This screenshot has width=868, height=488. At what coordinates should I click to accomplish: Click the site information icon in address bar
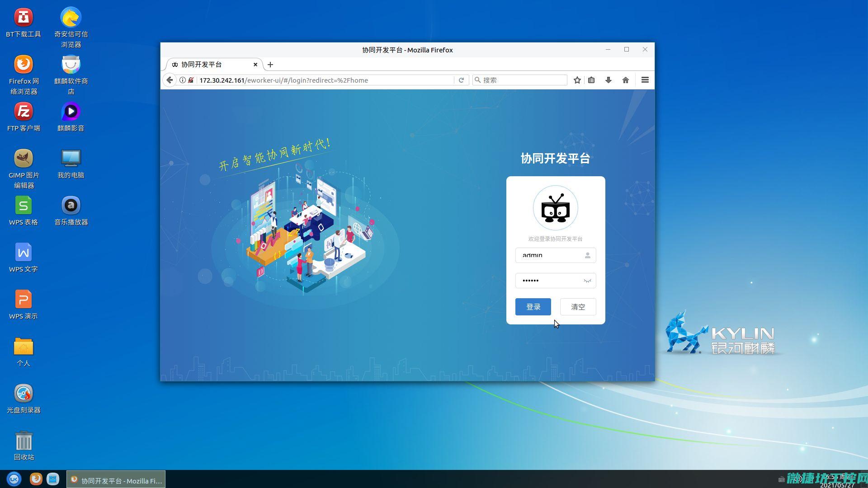coord(182,80)
